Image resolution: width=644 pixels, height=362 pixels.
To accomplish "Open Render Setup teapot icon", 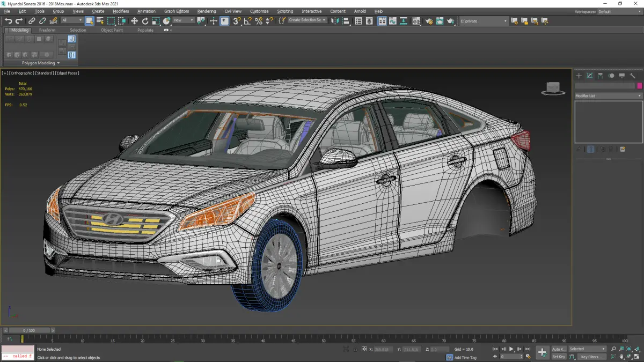I will coord(429,21).
